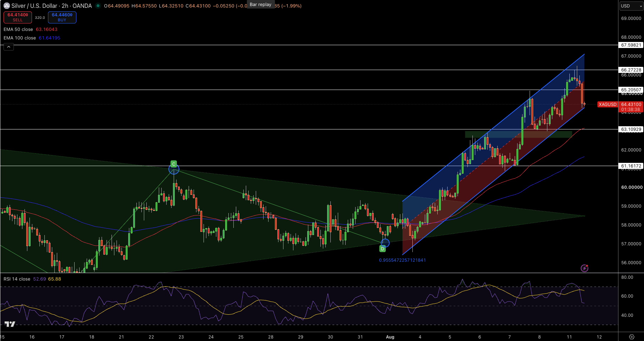Click the Aug label on time axis
This screenshot has height=341, width=644.
390,337
